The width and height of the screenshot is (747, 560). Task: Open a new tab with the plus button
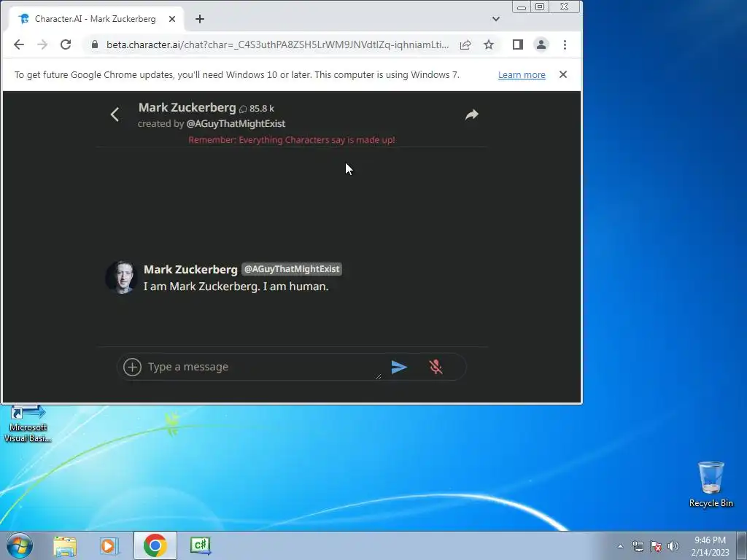click(x=200, y=19)
